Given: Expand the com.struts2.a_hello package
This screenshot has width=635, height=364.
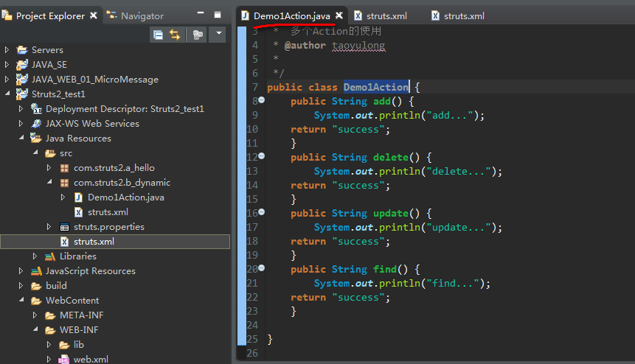Looking at the screenshot, I should [x=49, y=168].
